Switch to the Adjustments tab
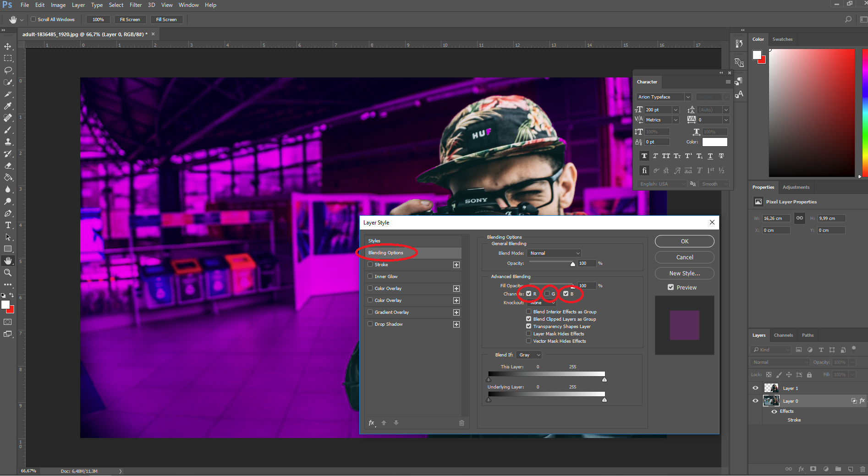This screenshot has width=868, height=476. click(796, 187)
